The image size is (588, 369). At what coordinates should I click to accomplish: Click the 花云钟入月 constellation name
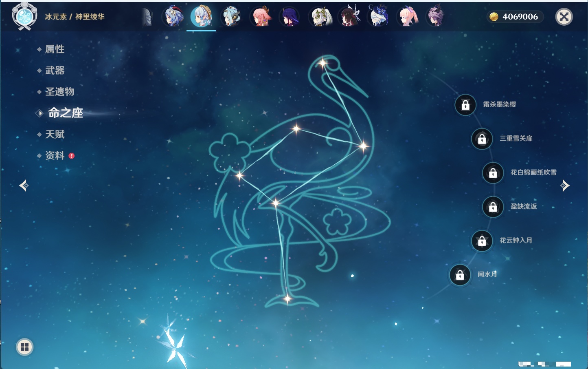(x=516, y=240)
